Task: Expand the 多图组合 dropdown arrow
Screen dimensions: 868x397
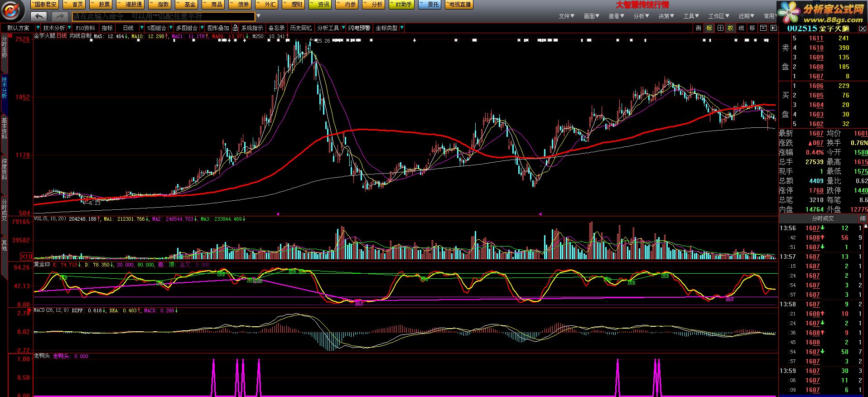Action: [202, 28]
